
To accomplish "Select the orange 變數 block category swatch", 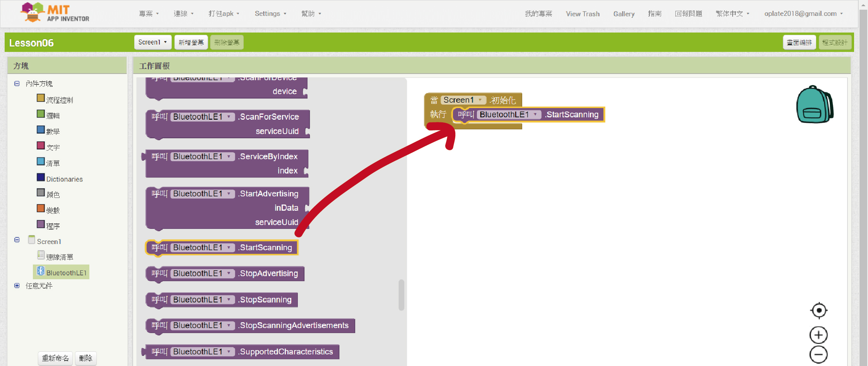I will 41,208.
